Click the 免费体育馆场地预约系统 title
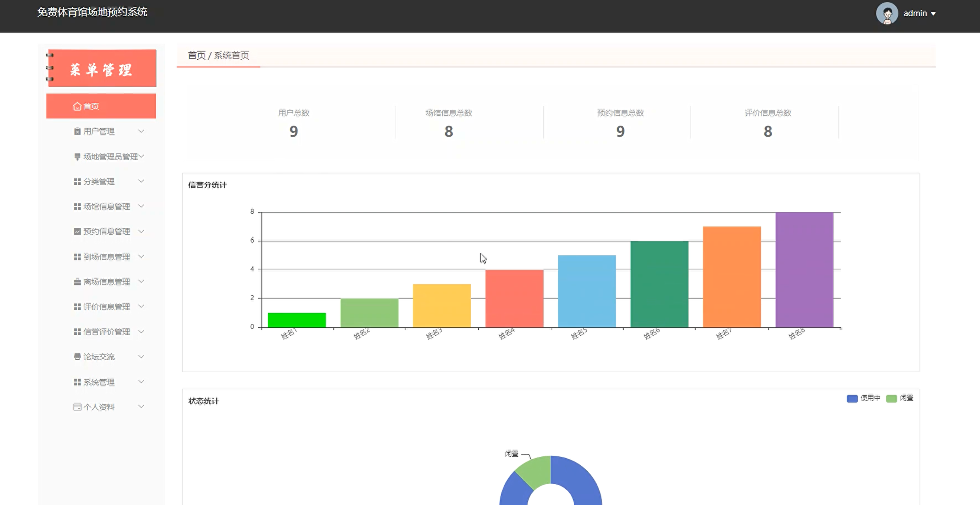This screenshot has width=980, height=505. [x=92, y=12]
